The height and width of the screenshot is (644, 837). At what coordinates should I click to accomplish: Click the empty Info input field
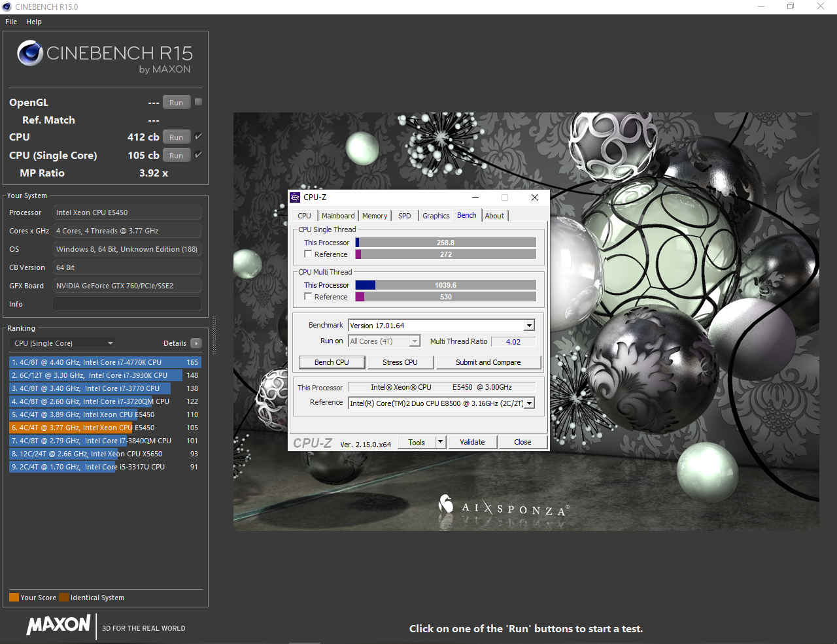tap(127, 304)
